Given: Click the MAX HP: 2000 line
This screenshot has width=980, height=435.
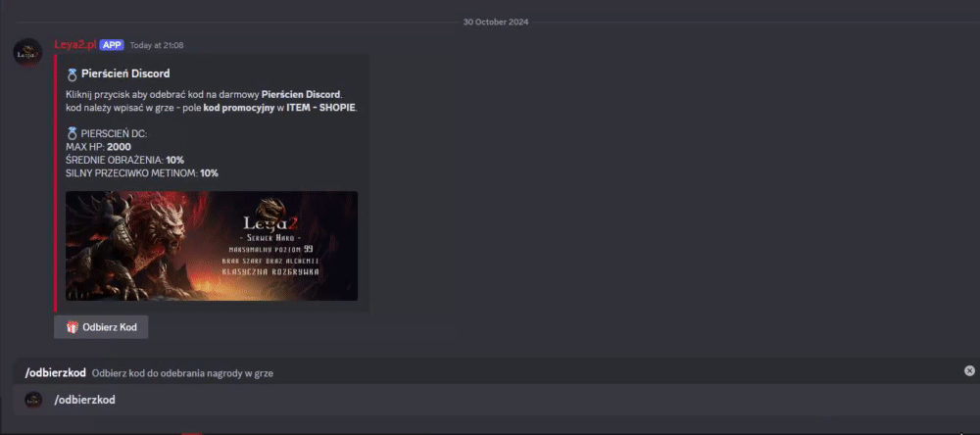Looking at the screenshot, I should click(x=98, y=147).
